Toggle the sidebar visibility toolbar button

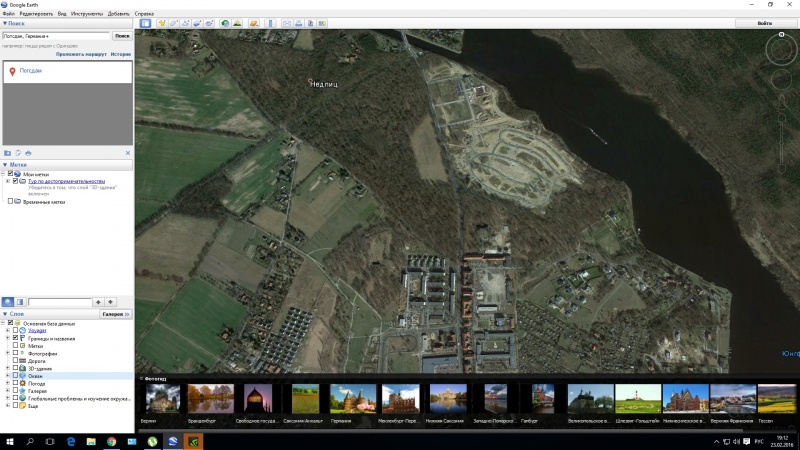pyautogui.click(x=145, y=22)
